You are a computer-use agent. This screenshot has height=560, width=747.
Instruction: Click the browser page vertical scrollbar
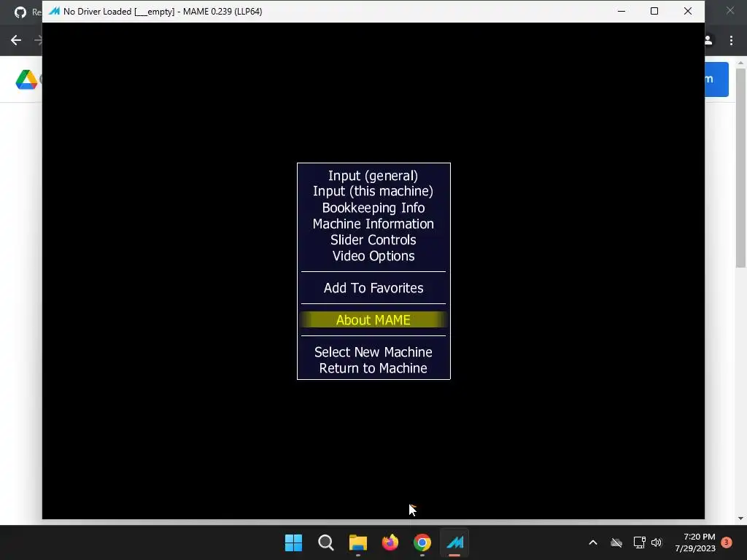tap(740, 168)
